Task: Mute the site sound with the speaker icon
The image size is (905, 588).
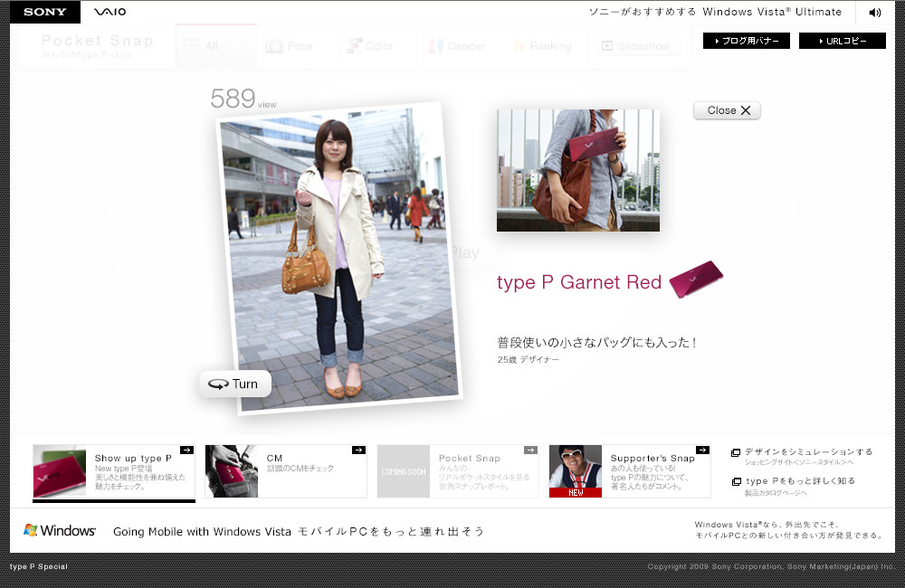Action: [875, 12]
